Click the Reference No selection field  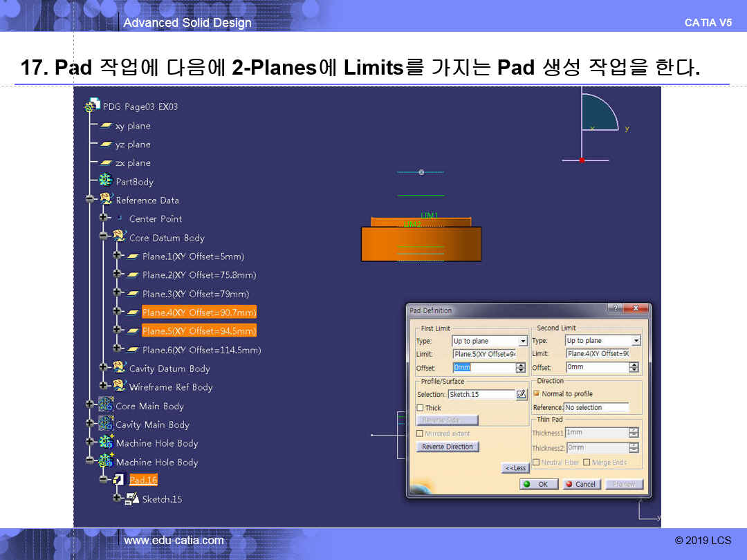596,408
